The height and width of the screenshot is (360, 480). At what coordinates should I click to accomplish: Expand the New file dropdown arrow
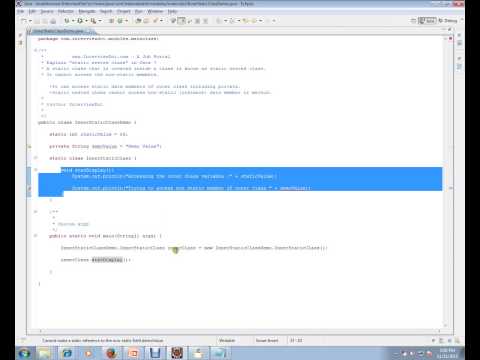coord(30,21)
